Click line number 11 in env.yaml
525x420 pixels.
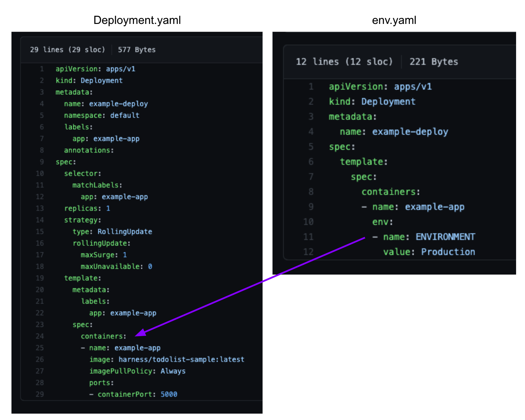tap(308, 237)
